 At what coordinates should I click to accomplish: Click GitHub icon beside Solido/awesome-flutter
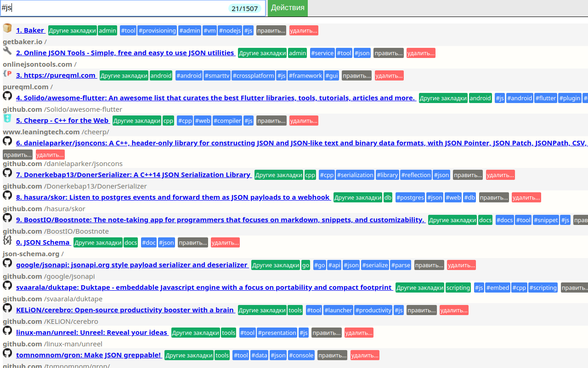(7, 96)
